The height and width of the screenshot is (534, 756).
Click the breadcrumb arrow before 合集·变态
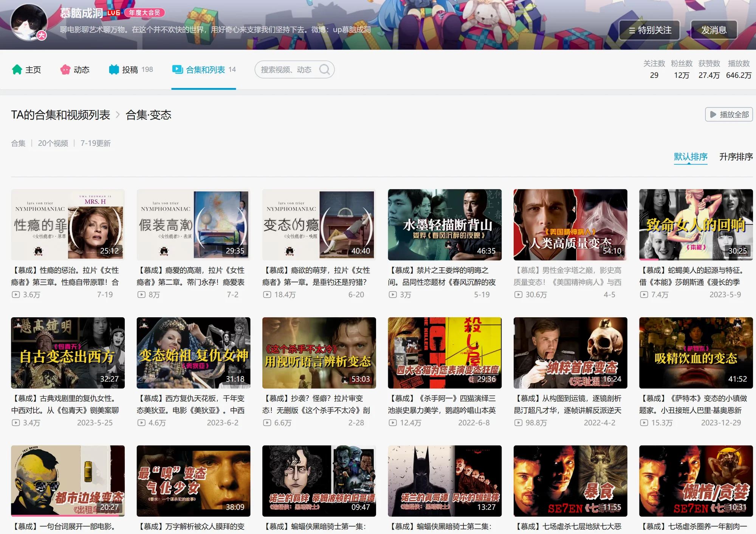tap(118, 115)
